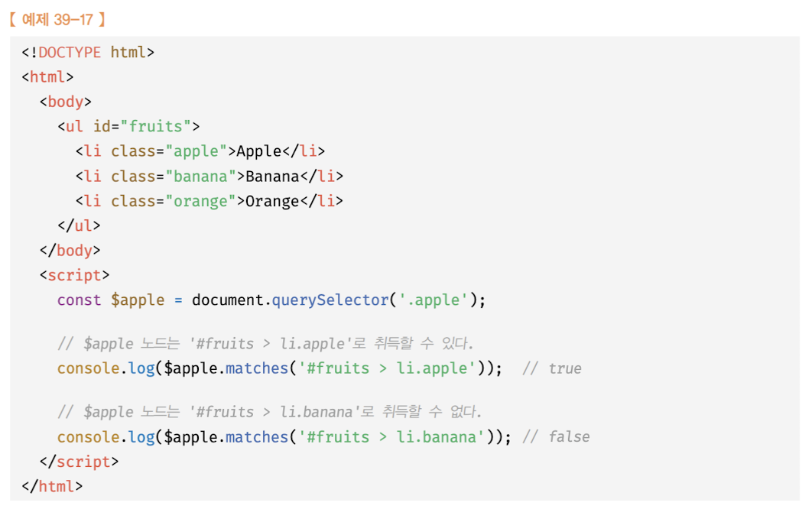The width and height of the screenshot is (812, 509).
Task: Click the ul id="fruits" line
Action: pyautogui.click(x=128, y=126)
